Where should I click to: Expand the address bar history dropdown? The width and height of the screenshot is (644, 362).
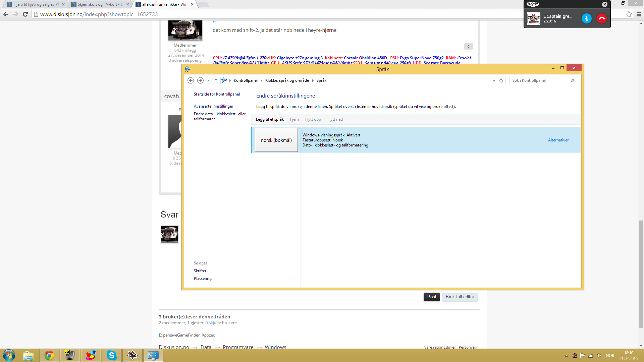[x=494, y=80]
